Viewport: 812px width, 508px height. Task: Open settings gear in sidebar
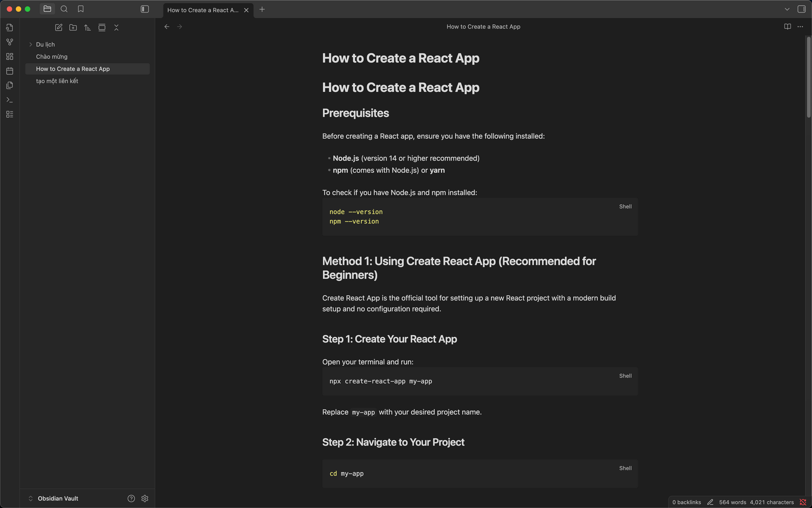pos(145,498)
